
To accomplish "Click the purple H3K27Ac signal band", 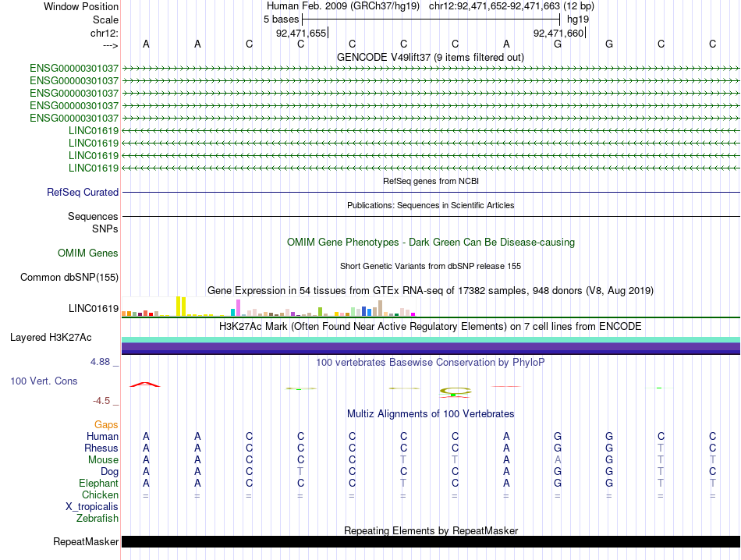I will pyautogui.click(x=431, y=346).
